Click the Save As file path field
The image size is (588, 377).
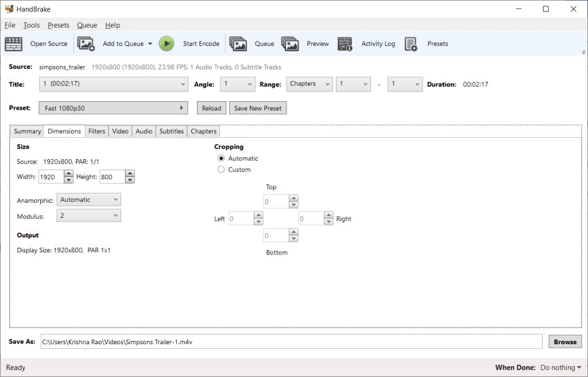pos(291,341)
